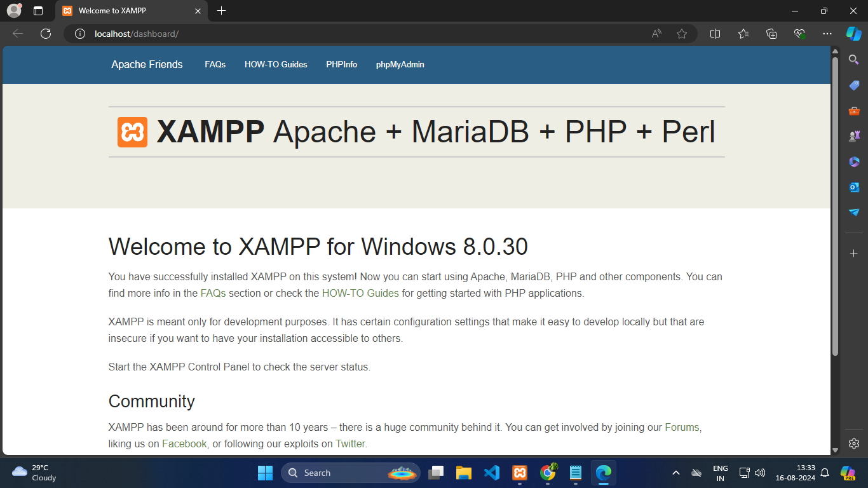Click Microsoft Edge taskbar icon

click(604, 473)
